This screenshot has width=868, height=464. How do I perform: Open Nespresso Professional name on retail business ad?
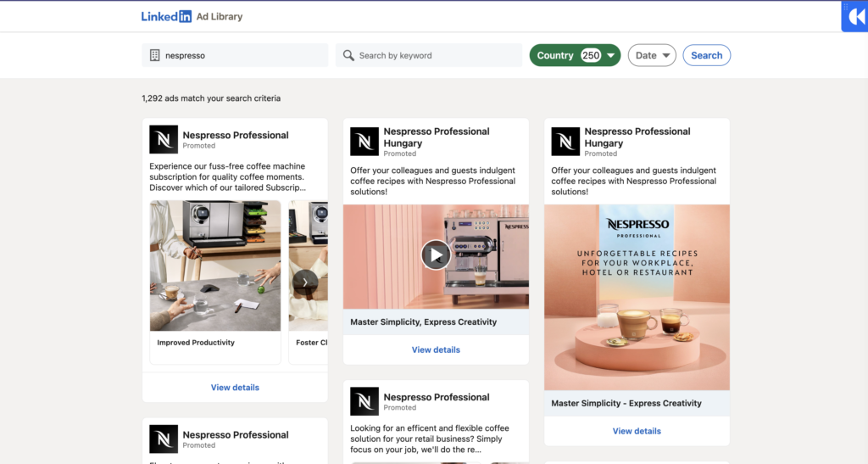[x=437, y=397]
